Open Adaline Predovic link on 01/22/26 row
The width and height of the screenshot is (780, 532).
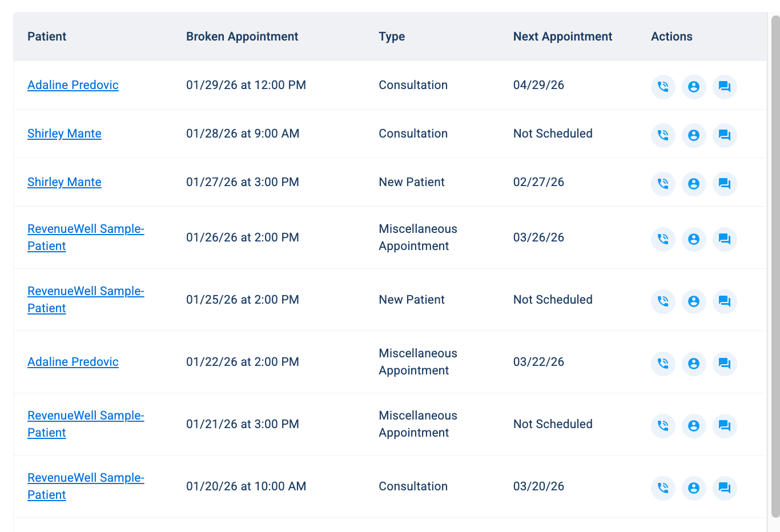pos(73,362)
